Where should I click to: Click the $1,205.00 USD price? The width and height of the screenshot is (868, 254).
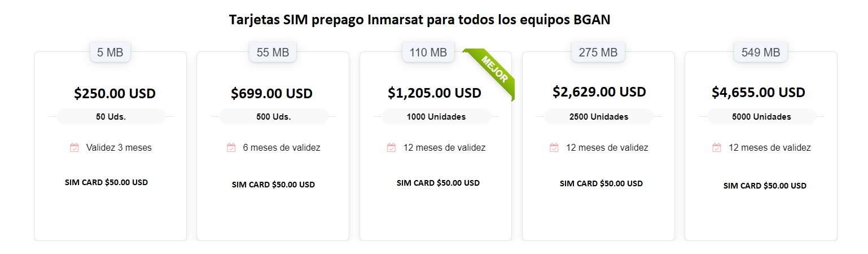435,93
